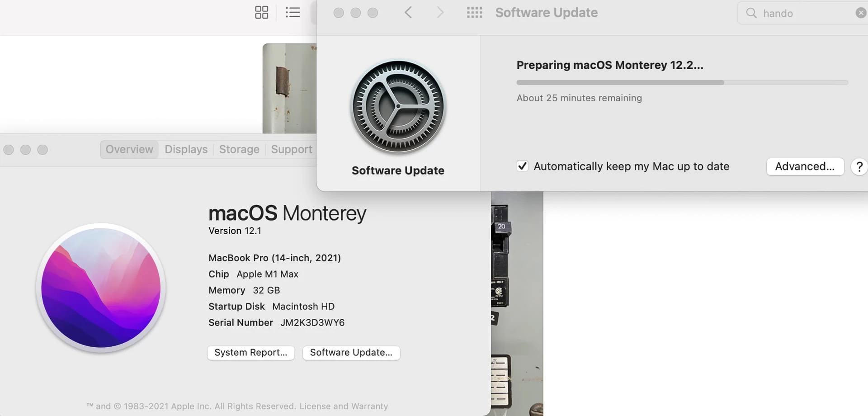Go forward in Software Update window
868x416 pixels.
440,12
